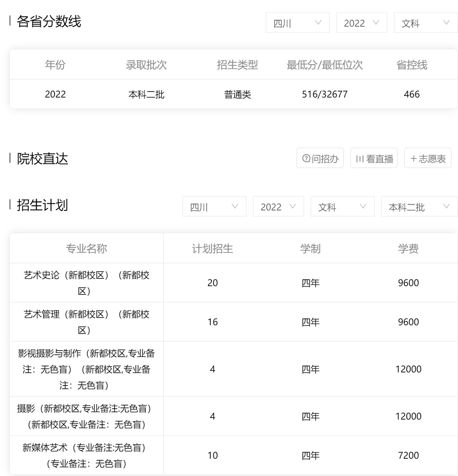The height and width of the screenshot is (476, 458).
Task: Click the 志愿表 button
Action: pos(428,158)
